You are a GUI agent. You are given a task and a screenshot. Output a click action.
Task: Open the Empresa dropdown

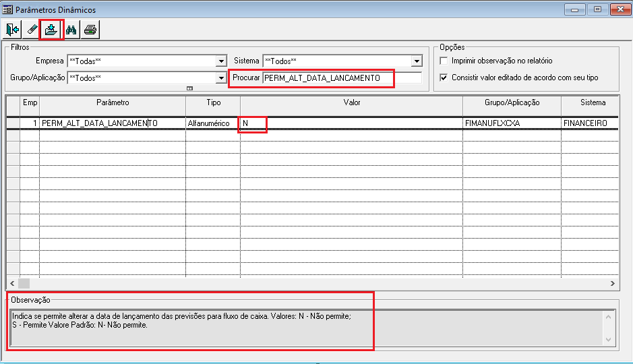(221, 61)
